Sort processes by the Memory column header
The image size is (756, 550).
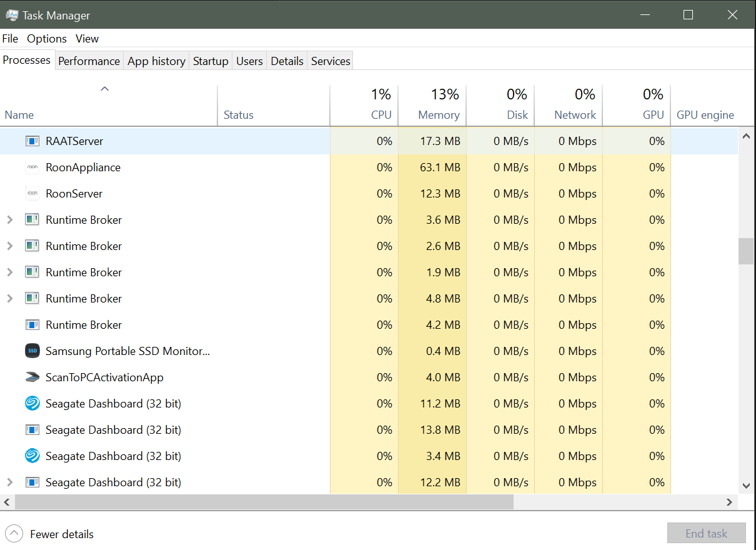point(432,106)
